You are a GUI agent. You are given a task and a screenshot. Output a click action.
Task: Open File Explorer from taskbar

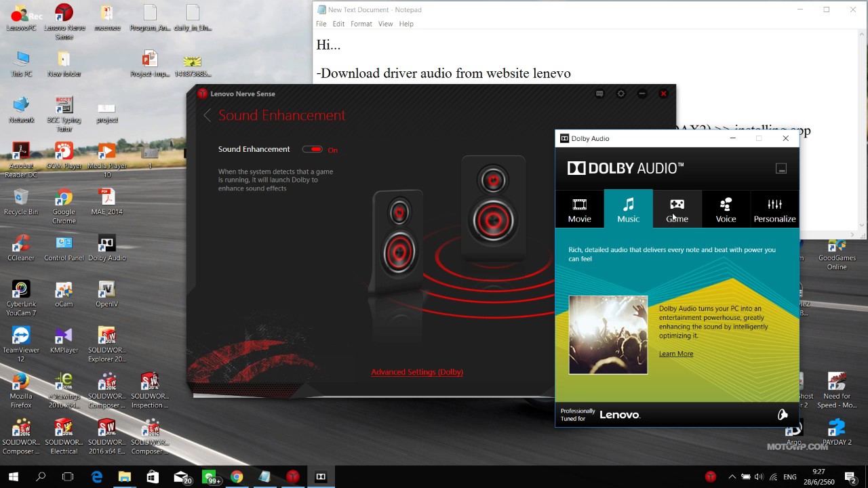pyautogui.click(x=125, y=477)
